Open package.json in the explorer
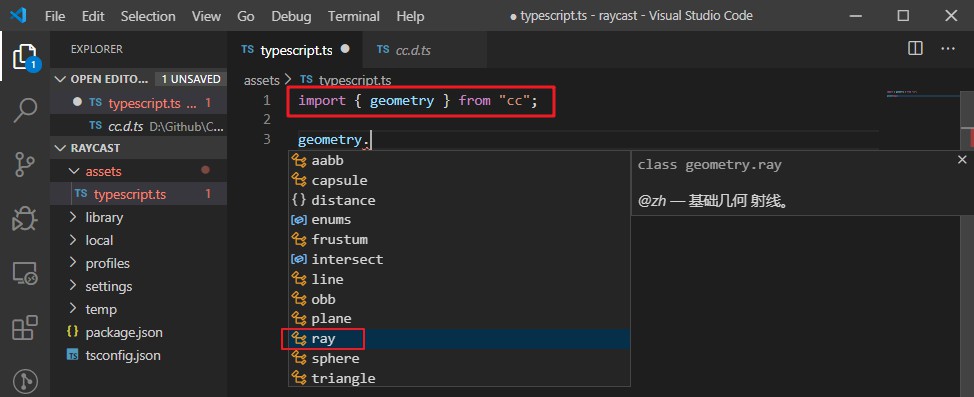 coord(139,332)
